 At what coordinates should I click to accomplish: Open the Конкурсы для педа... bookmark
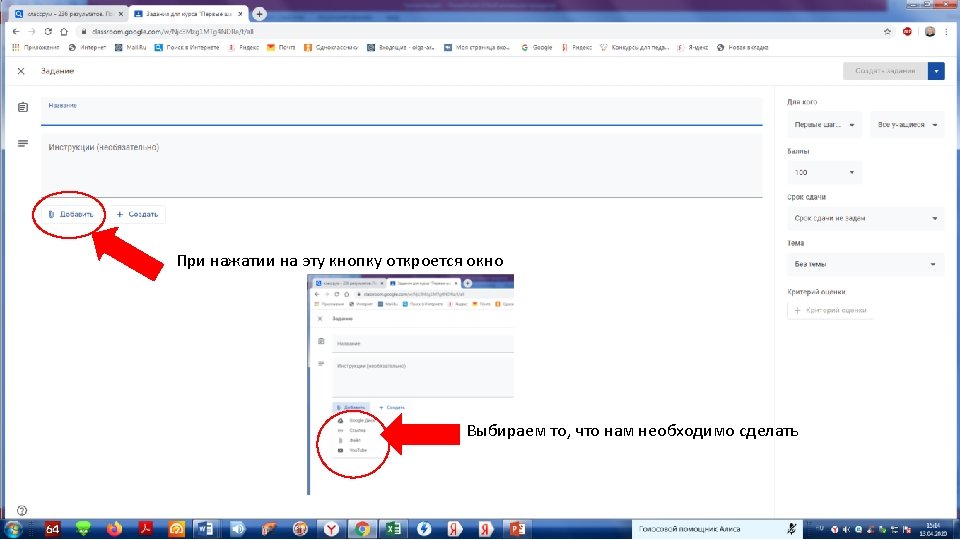[x=634, y=47]
